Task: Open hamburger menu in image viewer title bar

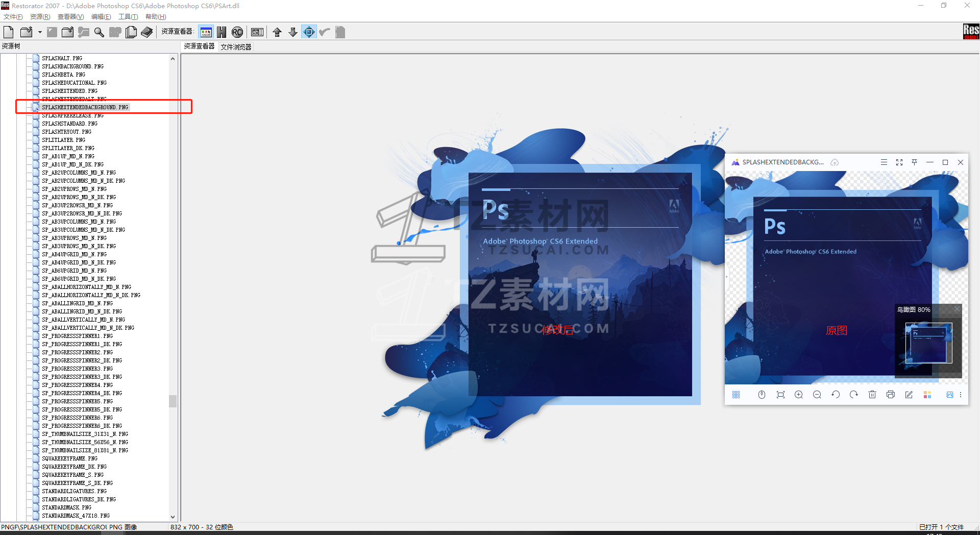Action: tap(884, 162)
